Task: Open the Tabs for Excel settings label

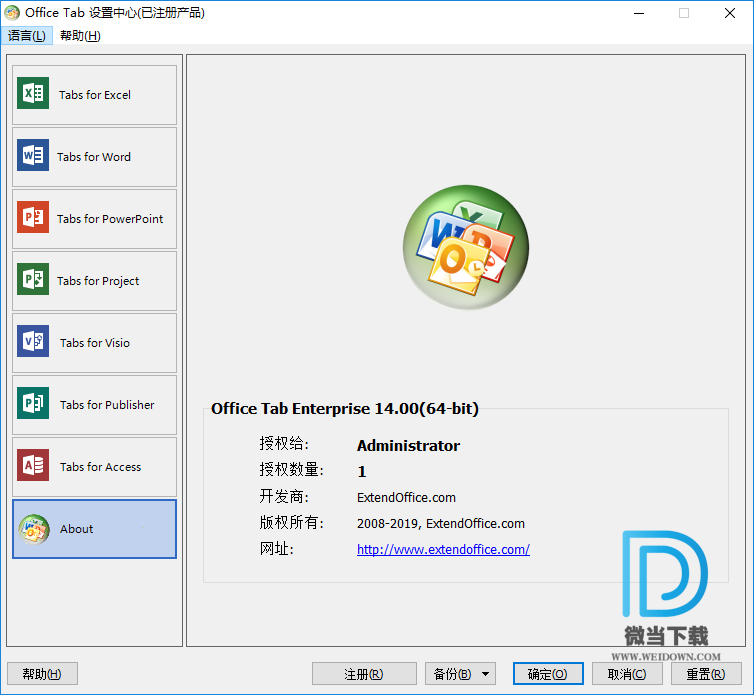Action: [x=95, y=95]
